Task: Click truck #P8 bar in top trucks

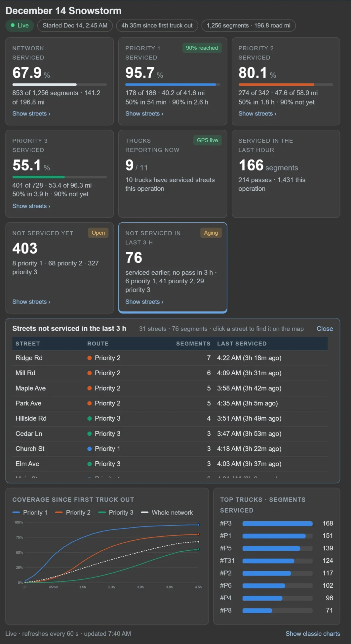Action: [277, 611]
